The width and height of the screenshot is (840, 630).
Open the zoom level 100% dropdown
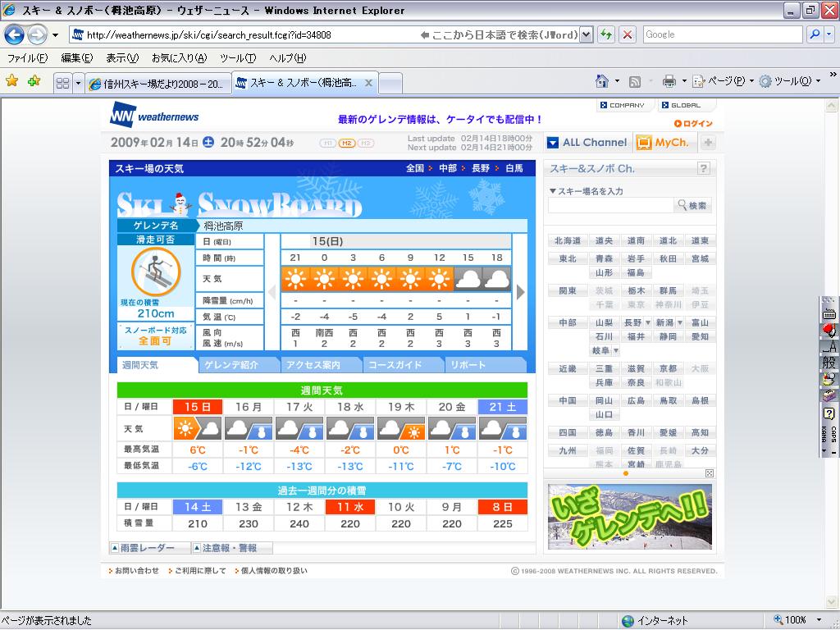818,620
